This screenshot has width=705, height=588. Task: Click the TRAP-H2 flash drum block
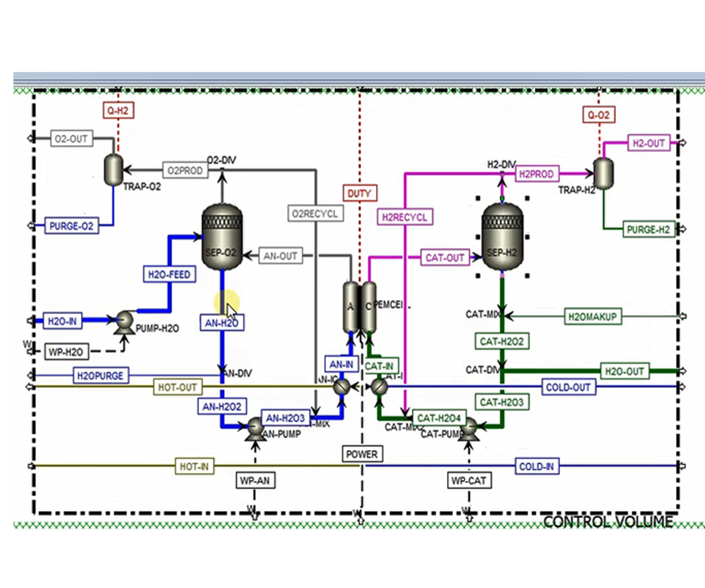tap(603, 174)
